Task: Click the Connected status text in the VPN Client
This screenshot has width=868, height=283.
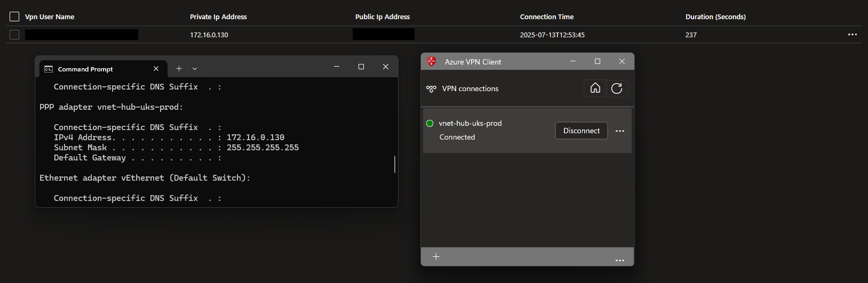Action: click(457, 138)
